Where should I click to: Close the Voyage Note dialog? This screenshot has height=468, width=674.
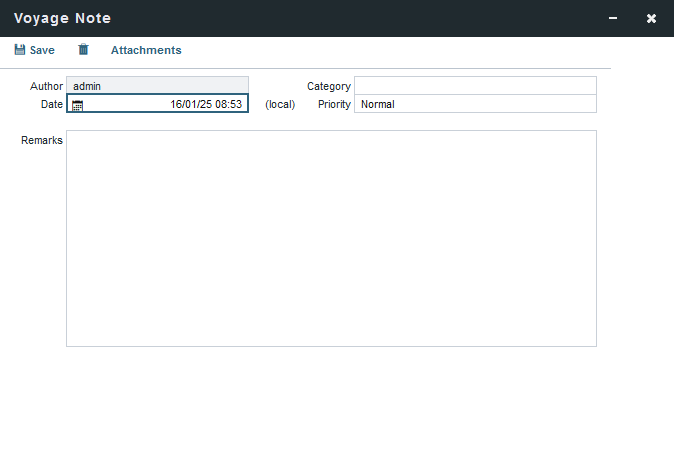click(651, 18)
